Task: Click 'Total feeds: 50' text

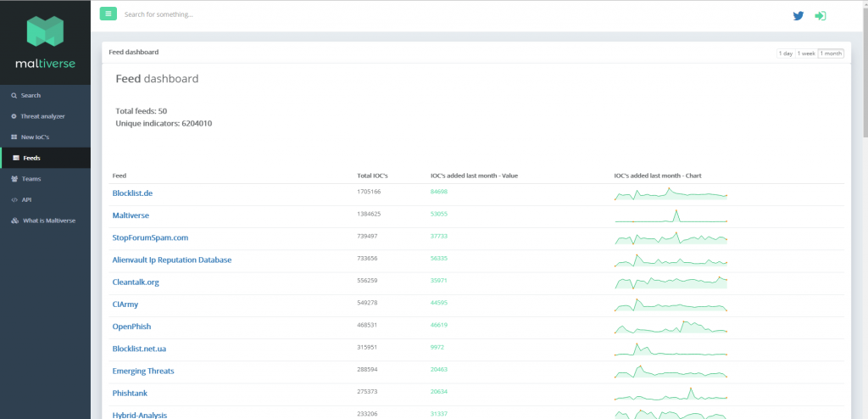Action: pyautogui.click(x=142, y=111)
